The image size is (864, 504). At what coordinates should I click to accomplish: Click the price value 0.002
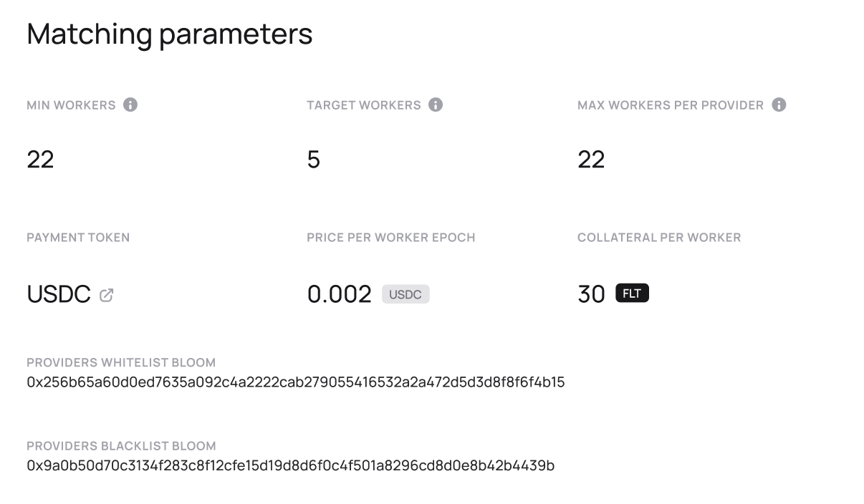[x=340, y=294]
